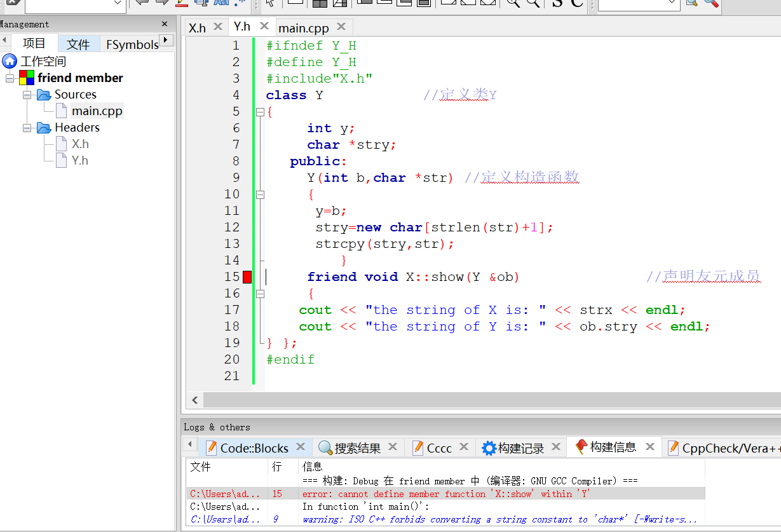Open X.h from the Headers tree
Screen dimensions: 781x532
tap(80, 144)
